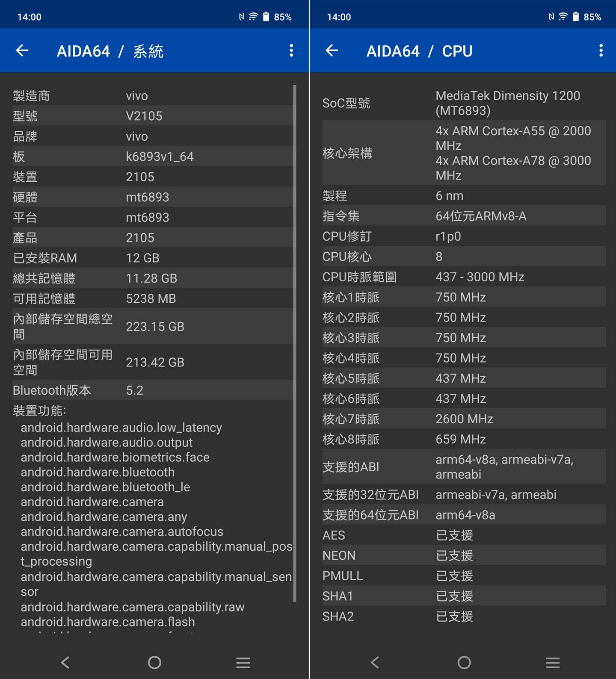Screen dimensions: 616x679
Task: Select 核心3時脈 750 MHz row
Action: point(464,337)
